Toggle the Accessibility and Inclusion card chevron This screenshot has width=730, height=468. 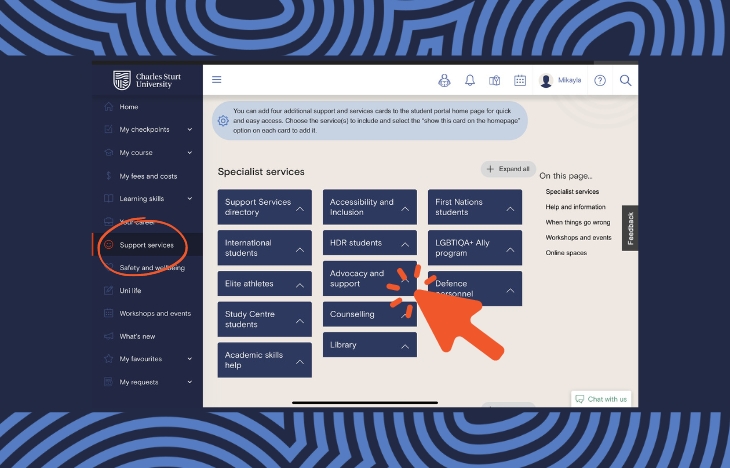[405, 209]
